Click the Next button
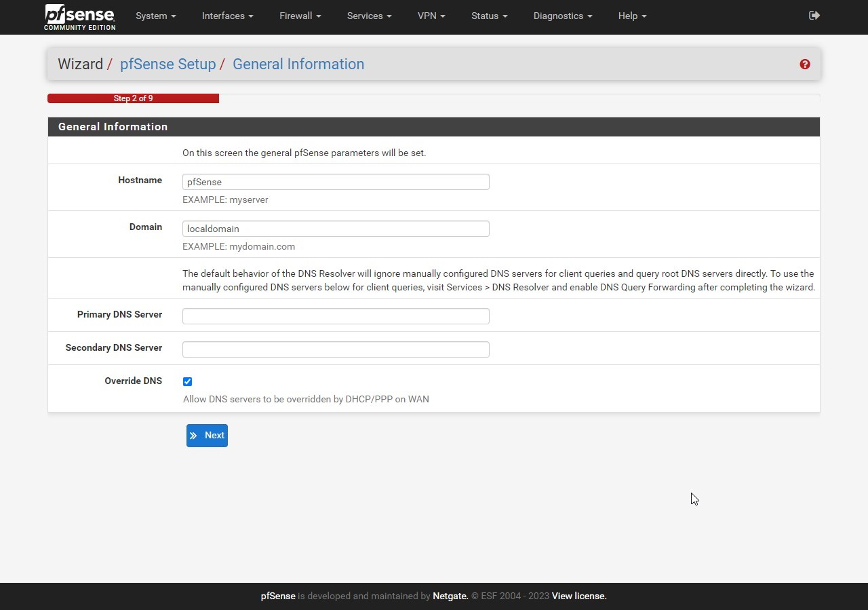This screenshot has height=610, width=868. tap(207, 436)
